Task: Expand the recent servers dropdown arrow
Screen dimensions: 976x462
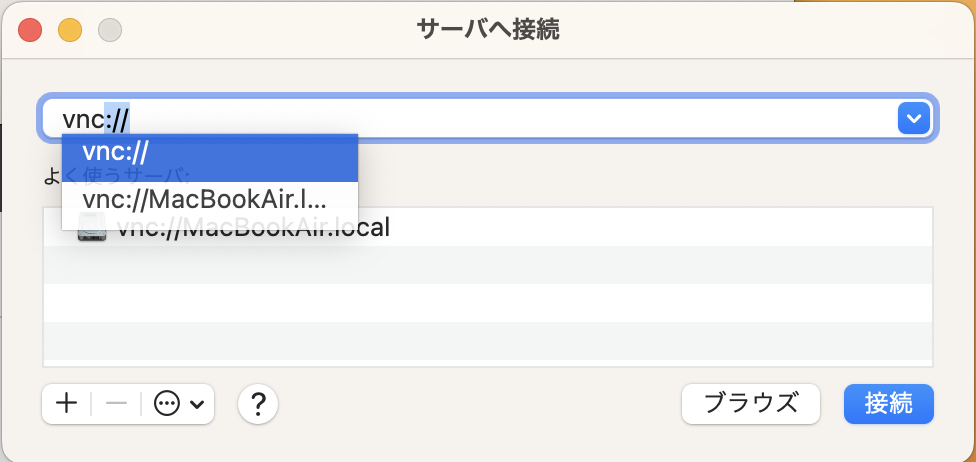Action: click(914, 119)
